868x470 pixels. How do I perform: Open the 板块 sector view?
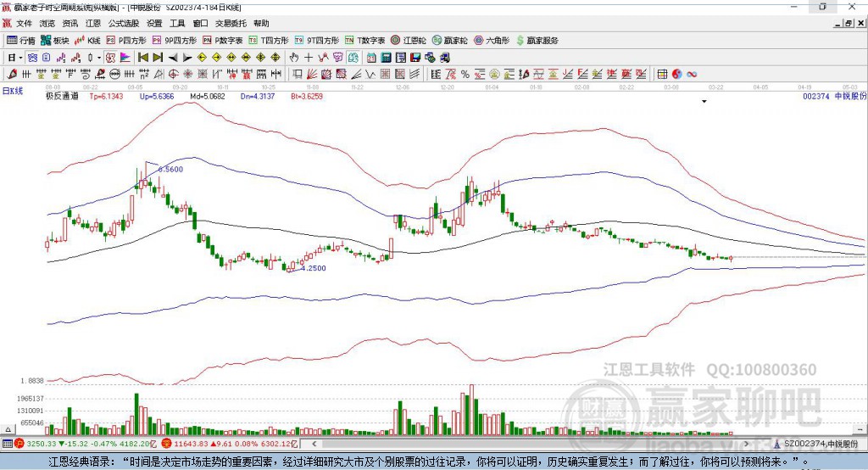(x=53, y=41)
